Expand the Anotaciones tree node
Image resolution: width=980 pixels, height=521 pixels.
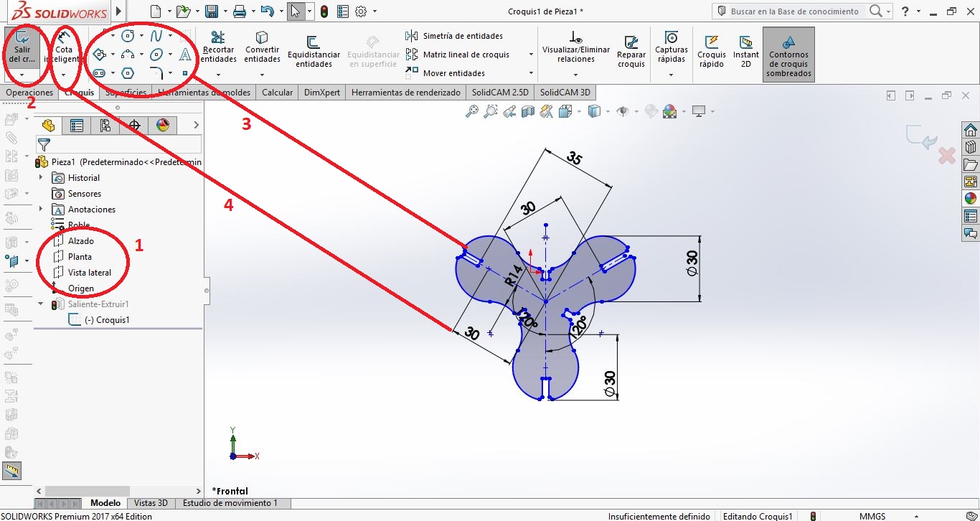pos(41,210)
